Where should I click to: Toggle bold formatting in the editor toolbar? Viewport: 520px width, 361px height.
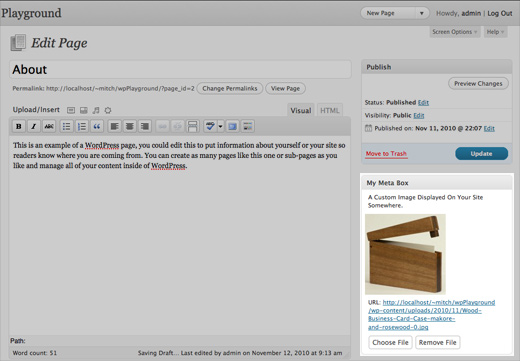19,126
